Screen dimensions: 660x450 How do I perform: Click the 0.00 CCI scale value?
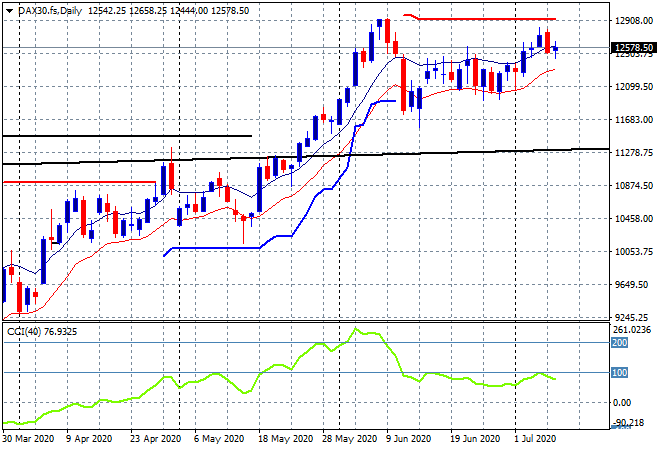622,403
